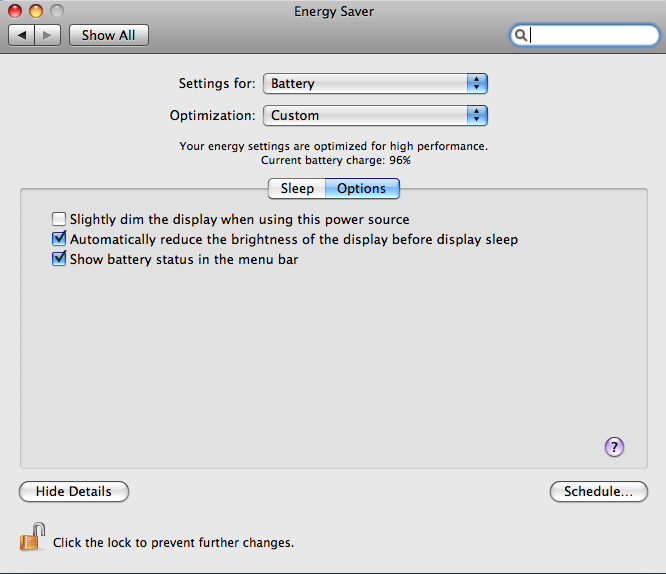Switch to the Sleep tab
The height and width of the screenshot is (574, 666).
pyautogui.click(x=297, y=188)
